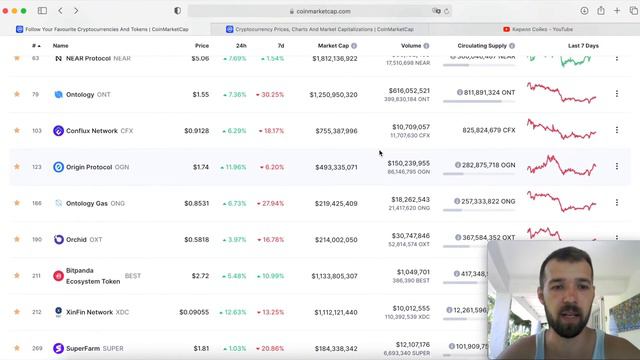The height and width of the screenshot is (360, 640).
Task: Click SuperFarm price $1.81
Action: pos(201,349)
